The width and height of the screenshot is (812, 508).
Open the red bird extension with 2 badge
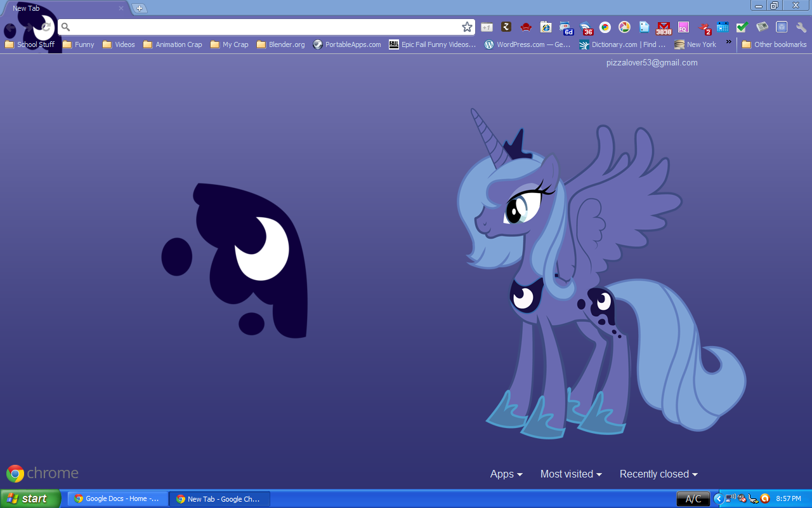coord(704,27)
